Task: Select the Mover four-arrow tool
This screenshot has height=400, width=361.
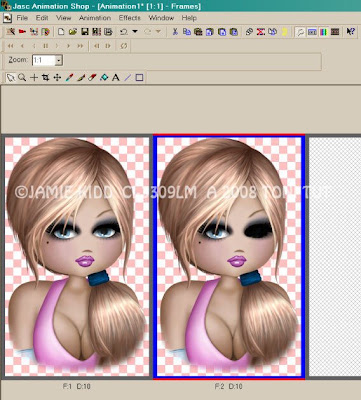Action: tap(57, 78)
